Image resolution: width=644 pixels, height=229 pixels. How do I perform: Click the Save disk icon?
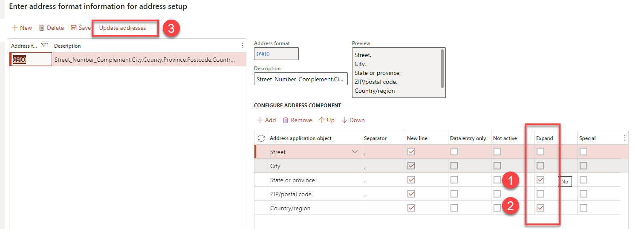74,28
